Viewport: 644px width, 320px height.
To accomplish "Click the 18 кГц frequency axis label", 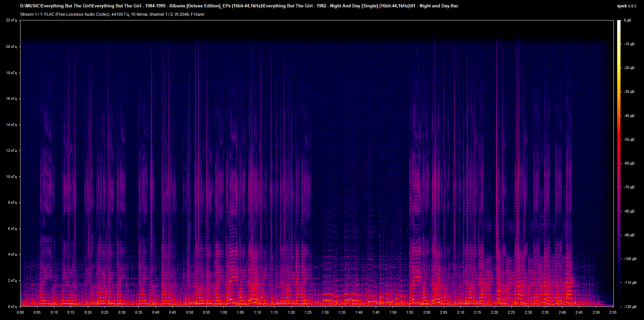I will click(x=11, y=73).
